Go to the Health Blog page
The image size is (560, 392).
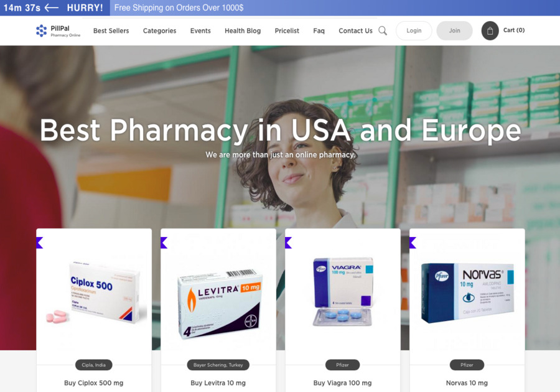pyautogui.click(x=243, y=30)
